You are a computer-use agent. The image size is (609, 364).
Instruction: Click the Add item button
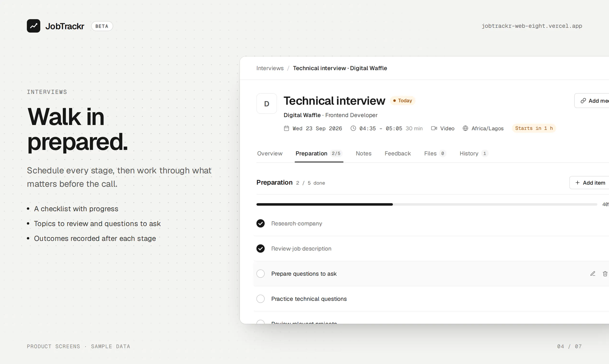coord(589,183)
